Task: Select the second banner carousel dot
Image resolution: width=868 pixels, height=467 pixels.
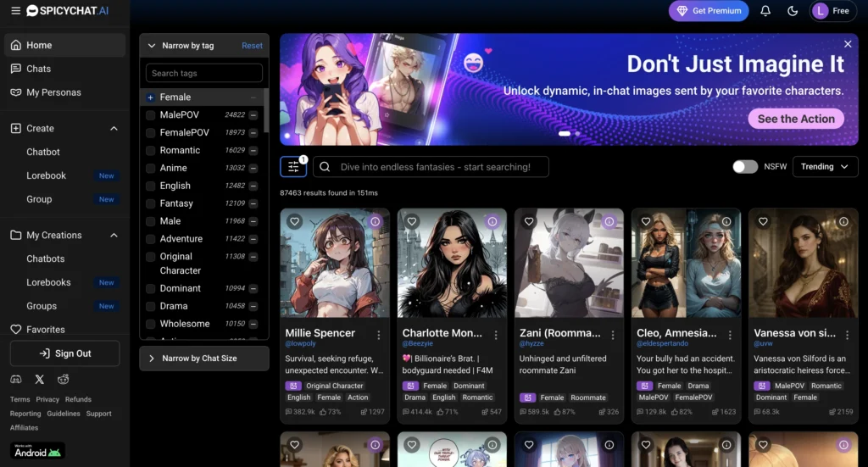Action: [x=577, y=133]
